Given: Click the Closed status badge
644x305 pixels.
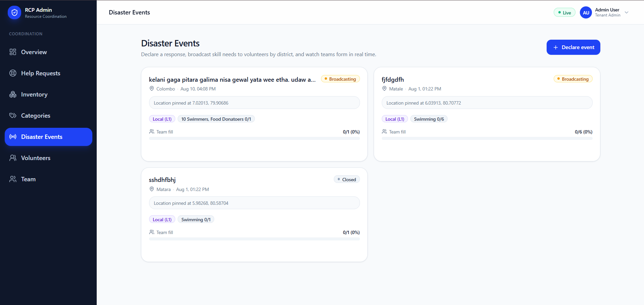Looking at the screenshot, I should [347, 179].
